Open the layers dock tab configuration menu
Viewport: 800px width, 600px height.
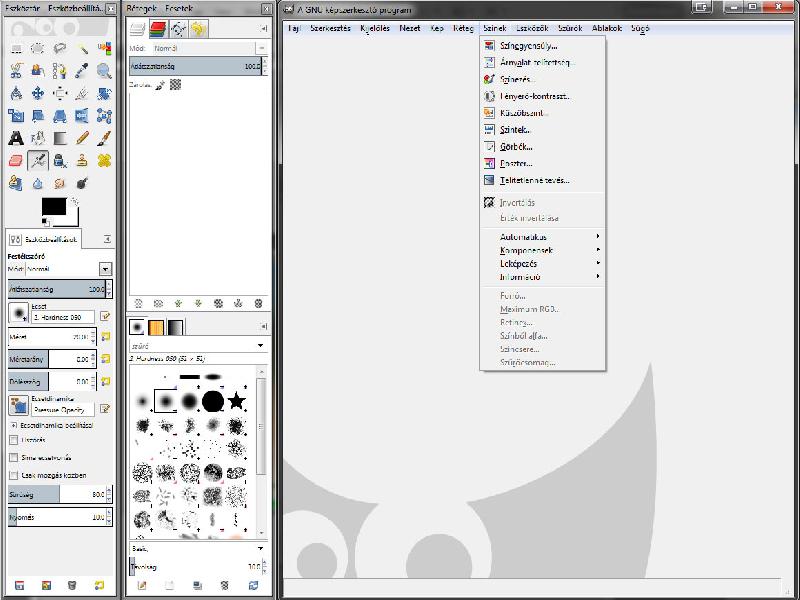pos(264,29)
